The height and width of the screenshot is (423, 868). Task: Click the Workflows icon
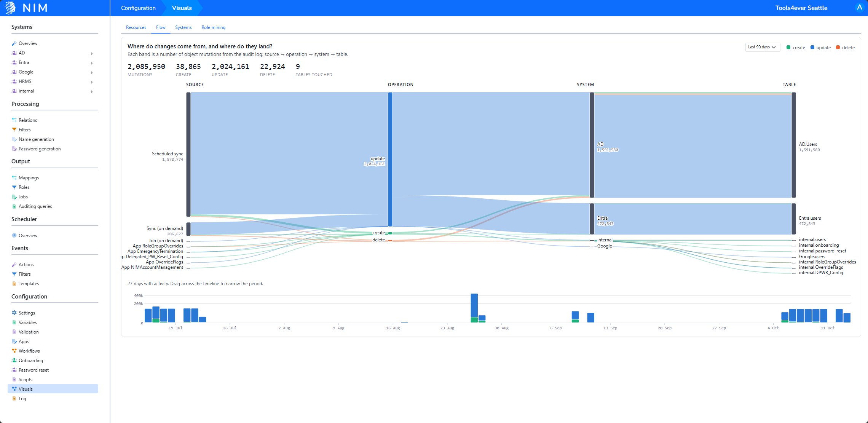14,351
